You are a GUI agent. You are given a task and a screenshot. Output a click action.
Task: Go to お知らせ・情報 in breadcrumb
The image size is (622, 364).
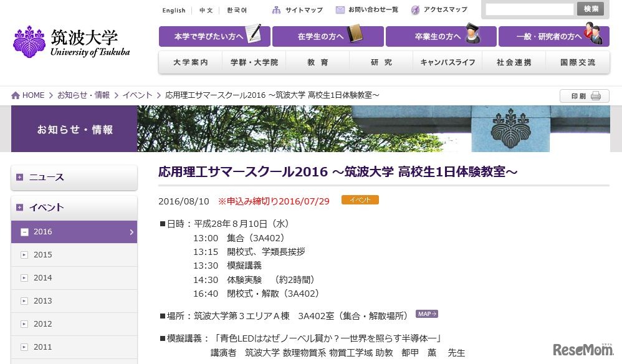point(84,95)
